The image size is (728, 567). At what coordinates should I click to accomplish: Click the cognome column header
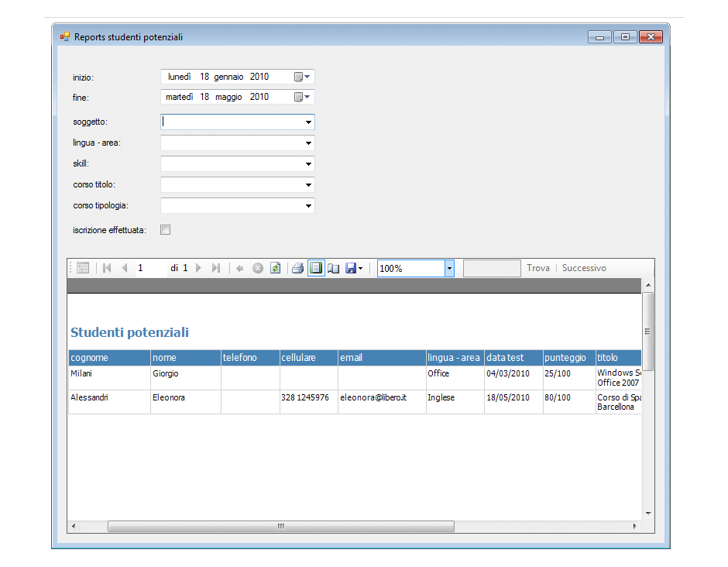click(109, 358)
